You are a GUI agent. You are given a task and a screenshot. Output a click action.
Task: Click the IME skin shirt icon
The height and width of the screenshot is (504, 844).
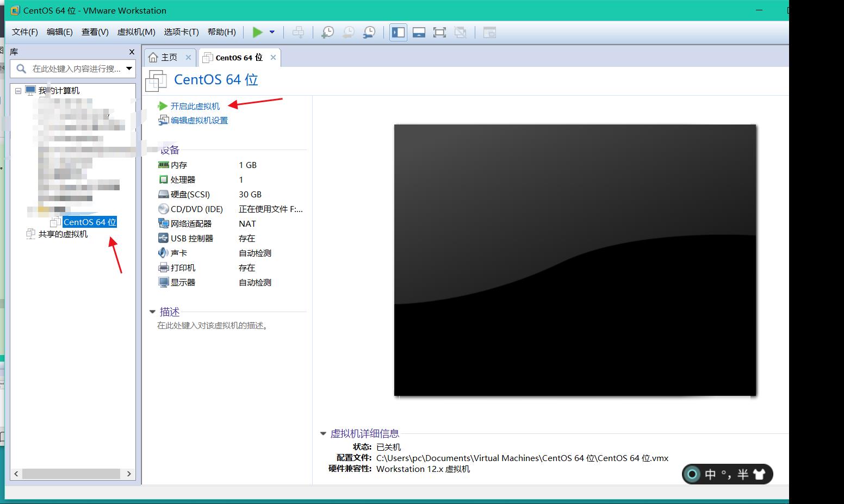point(759,475)
